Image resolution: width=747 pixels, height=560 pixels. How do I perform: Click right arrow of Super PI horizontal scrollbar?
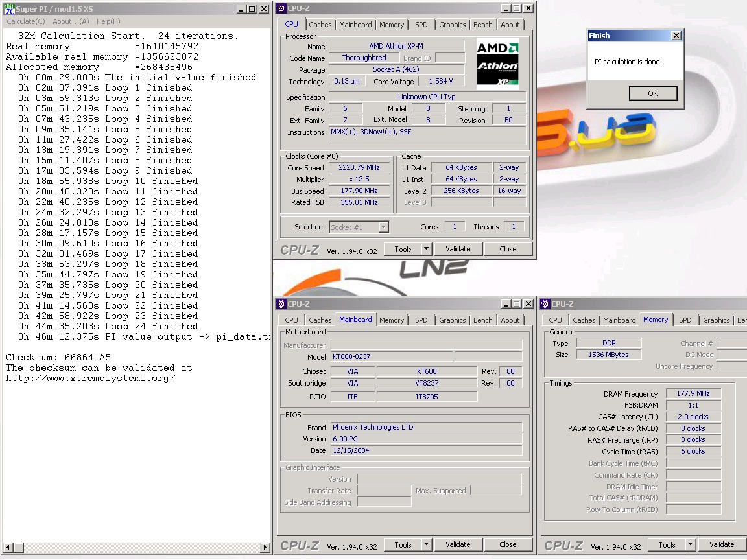pyautogui.click(x=266, y=548)
